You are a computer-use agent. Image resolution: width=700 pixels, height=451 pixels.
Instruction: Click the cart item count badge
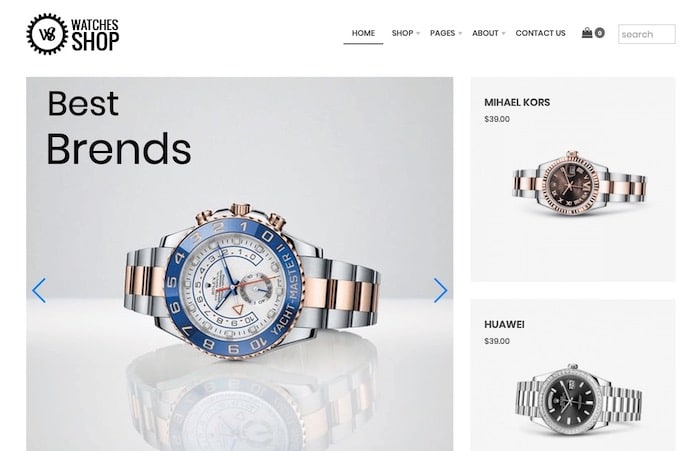click(x=600, y=33)
